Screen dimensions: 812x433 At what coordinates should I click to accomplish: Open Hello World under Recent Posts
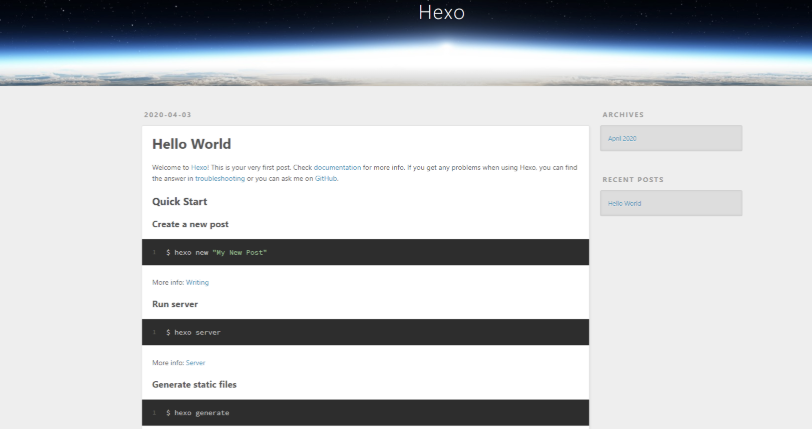tap(625, 204)
